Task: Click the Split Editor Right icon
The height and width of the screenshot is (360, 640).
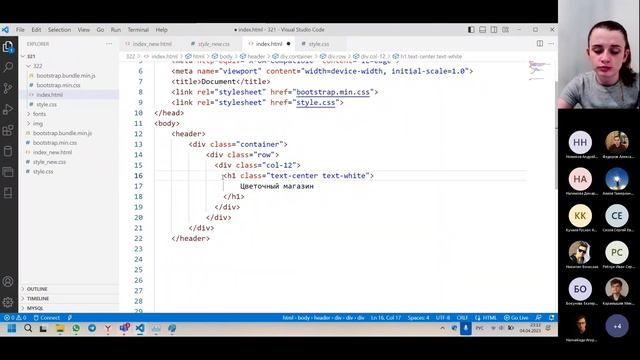Action: tap(540, 44)
